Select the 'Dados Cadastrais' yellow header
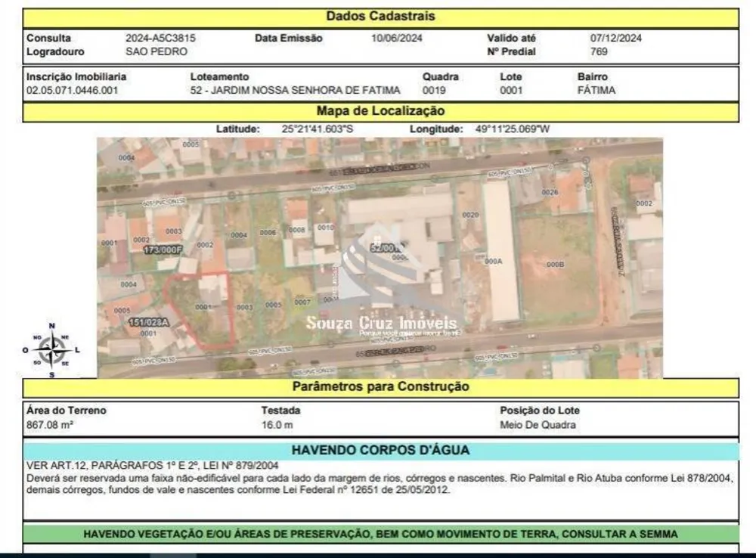This screenshot has height=558, width=756. coord(380,17)
